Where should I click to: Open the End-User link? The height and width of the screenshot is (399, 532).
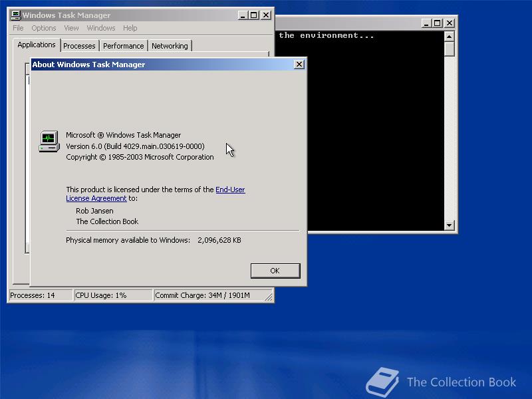230,190
